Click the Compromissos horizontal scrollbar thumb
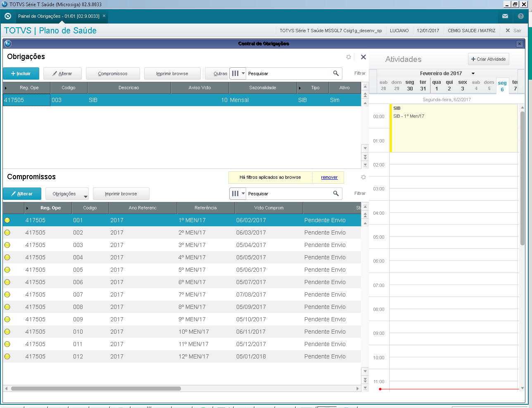Viewport: 532px width, 408px height. coord(96,389)
